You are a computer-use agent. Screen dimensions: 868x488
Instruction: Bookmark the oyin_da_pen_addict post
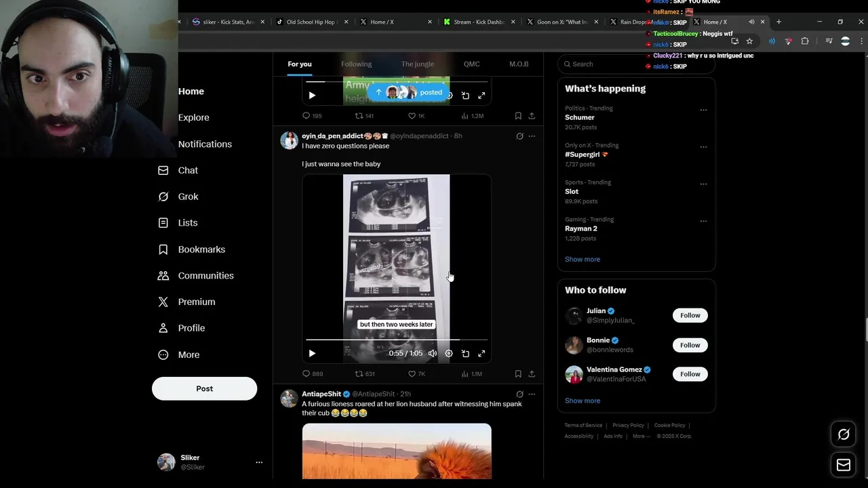pyautogui.click(x=518, y=373)
